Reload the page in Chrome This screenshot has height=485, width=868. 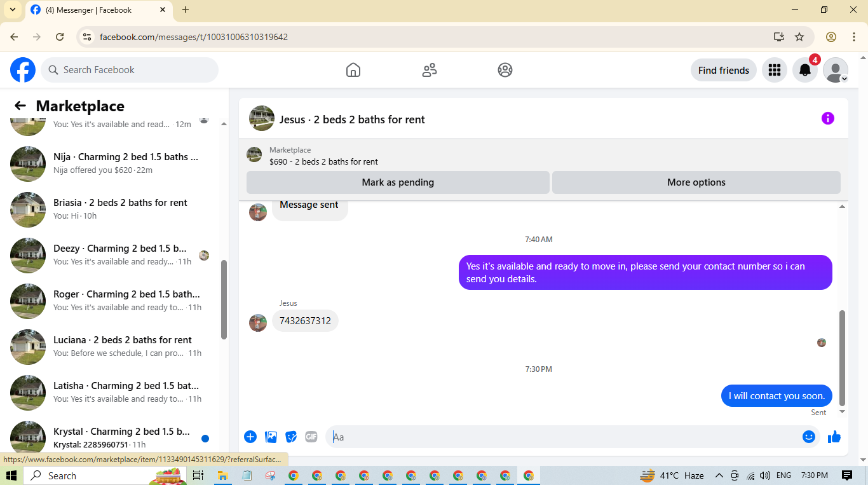click(60, 37)
